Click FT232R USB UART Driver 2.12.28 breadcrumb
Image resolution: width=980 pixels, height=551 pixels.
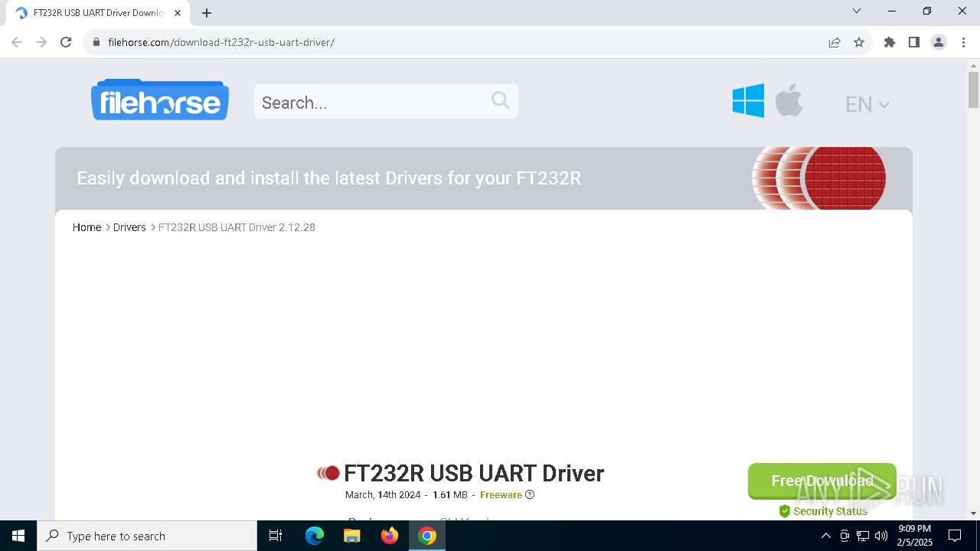coord(237,227)
